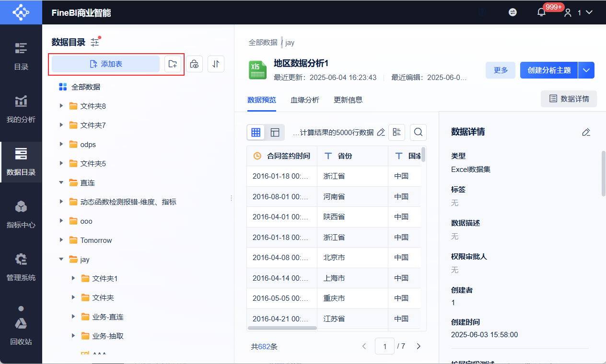Viewport: 606px width, 364px height.
Task: Click the jay breadcrumb
Action: pos(290,43)
